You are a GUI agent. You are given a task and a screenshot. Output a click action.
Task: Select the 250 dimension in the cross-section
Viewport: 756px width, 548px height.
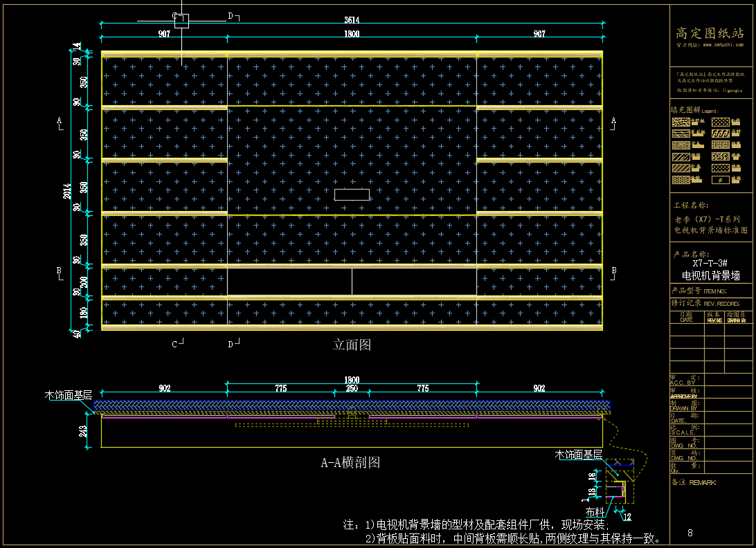[352, 389]
